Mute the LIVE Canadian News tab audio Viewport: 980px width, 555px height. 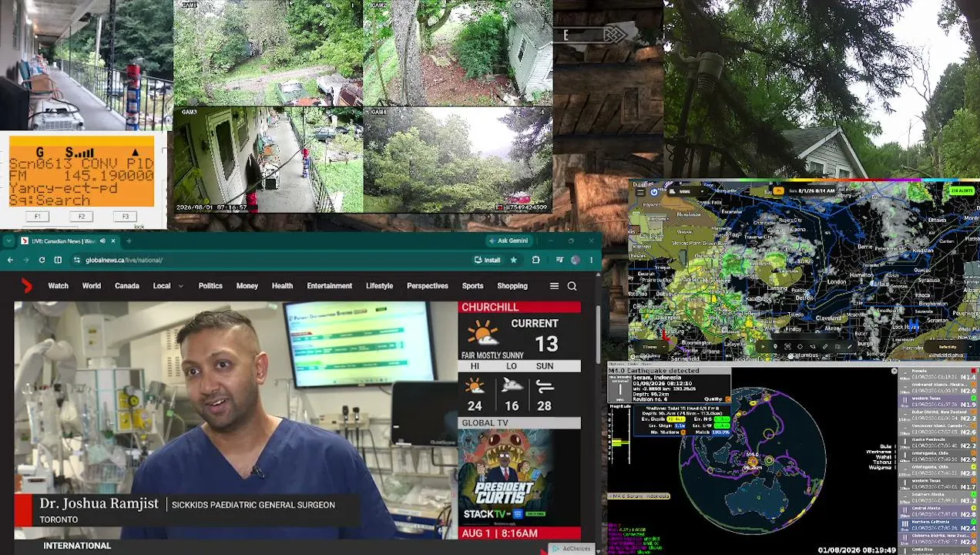click(x=102, y=241)
